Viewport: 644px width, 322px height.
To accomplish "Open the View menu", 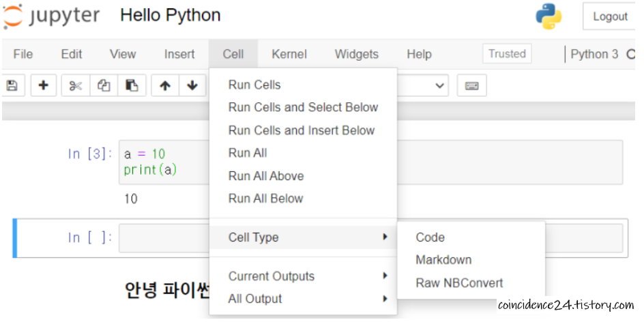I will coord(122,54).
